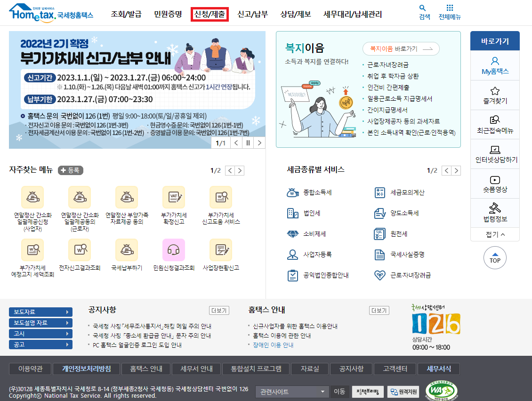The image size is (532, 401).
Task: Go to next 세금종류별 서비스 page
Action: tap(456, 171)
